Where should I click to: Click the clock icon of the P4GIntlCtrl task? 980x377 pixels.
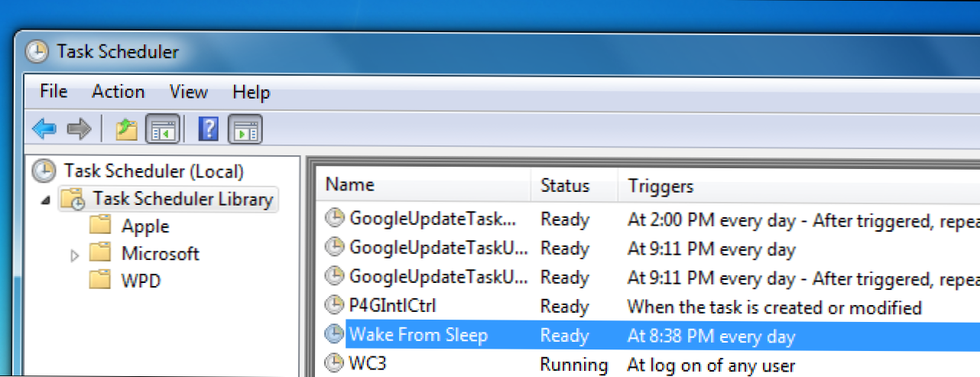click(x=335, y=306)
